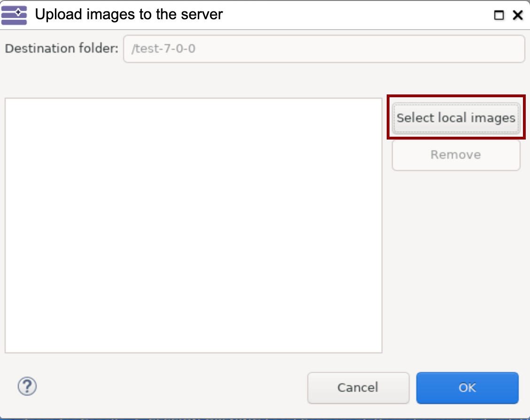Dismiss dialog using Cancel
Image resolution: width=530 pixels, height=420 pixels.
[359, 388]
